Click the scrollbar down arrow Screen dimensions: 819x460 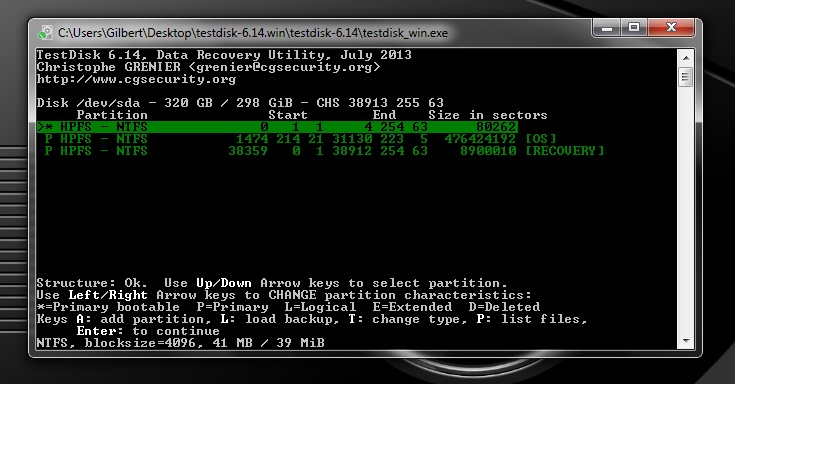686,341
